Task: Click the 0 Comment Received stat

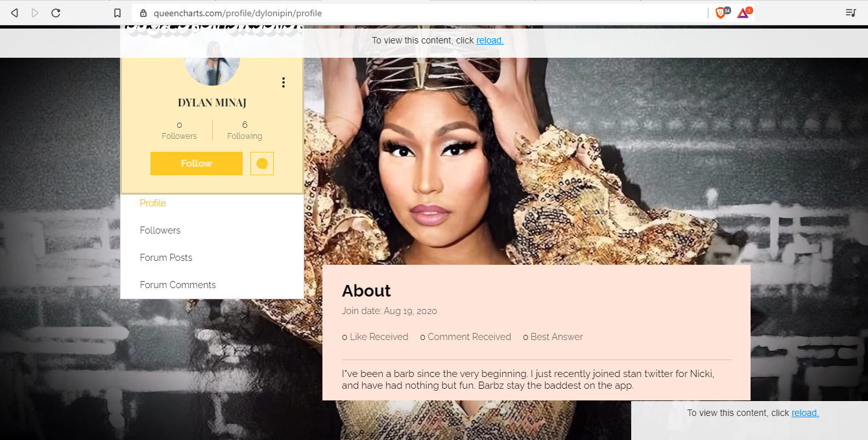Action: 466,337
